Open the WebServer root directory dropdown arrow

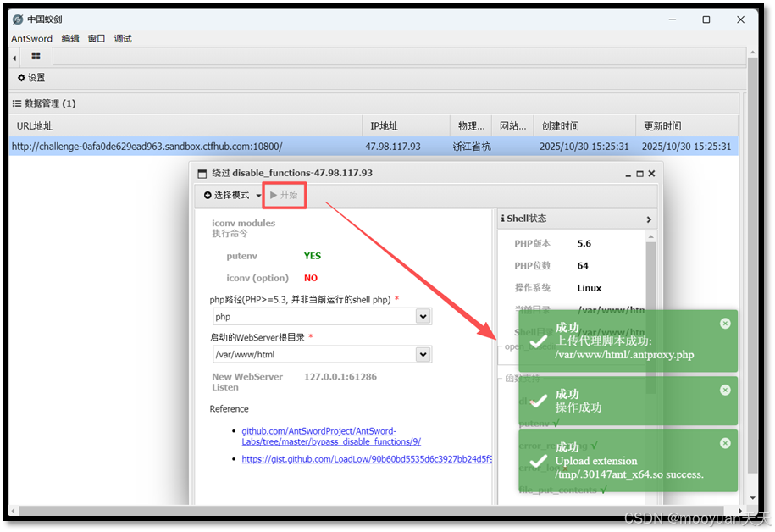point(423,354)
